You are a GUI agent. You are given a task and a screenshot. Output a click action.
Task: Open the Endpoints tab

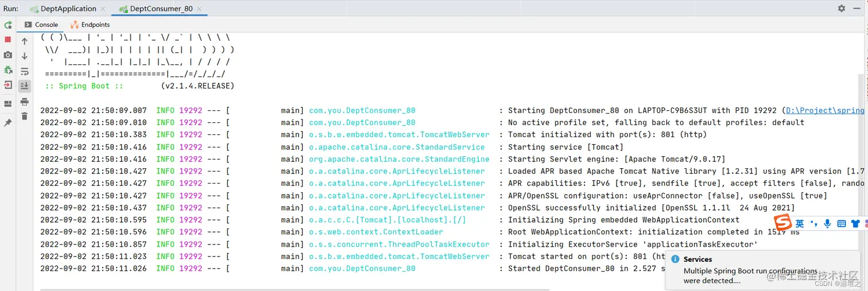[x=90, y=25]
